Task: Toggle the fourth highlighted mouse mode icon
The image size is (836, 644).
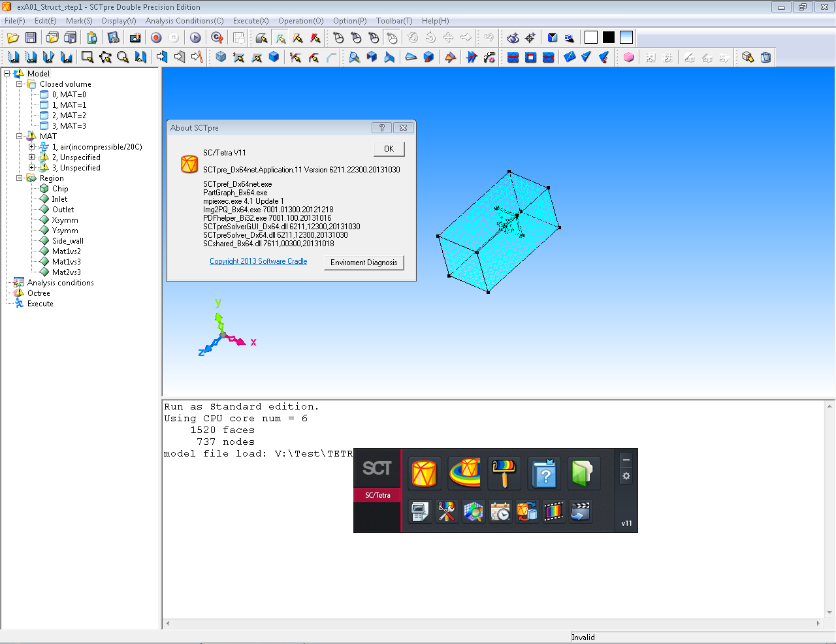Action: [x=392, y=38]
